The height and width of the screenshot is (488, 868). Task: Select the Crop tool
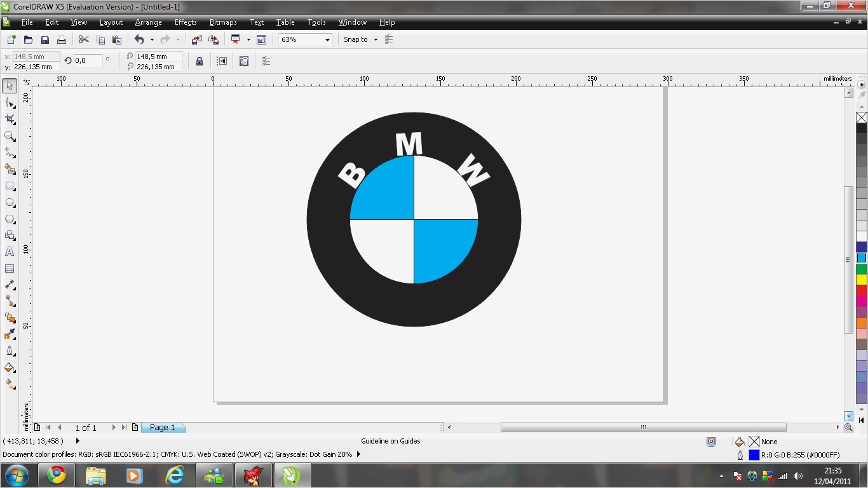10,119
